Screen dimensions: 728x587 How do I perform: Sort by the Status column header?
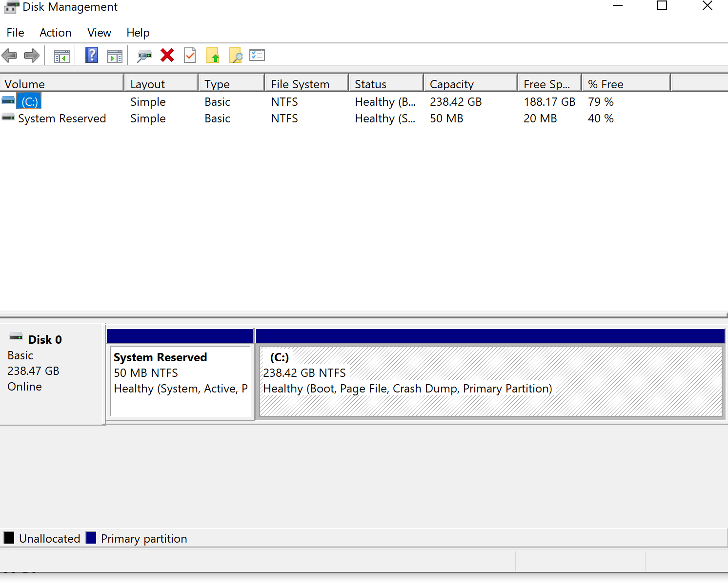click(386, 83)
